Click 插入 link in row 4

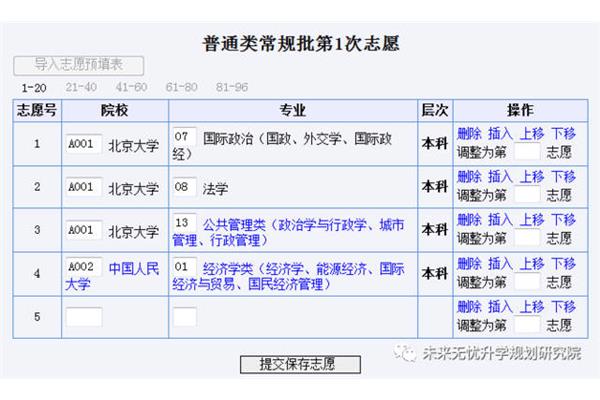pos(501,263)
